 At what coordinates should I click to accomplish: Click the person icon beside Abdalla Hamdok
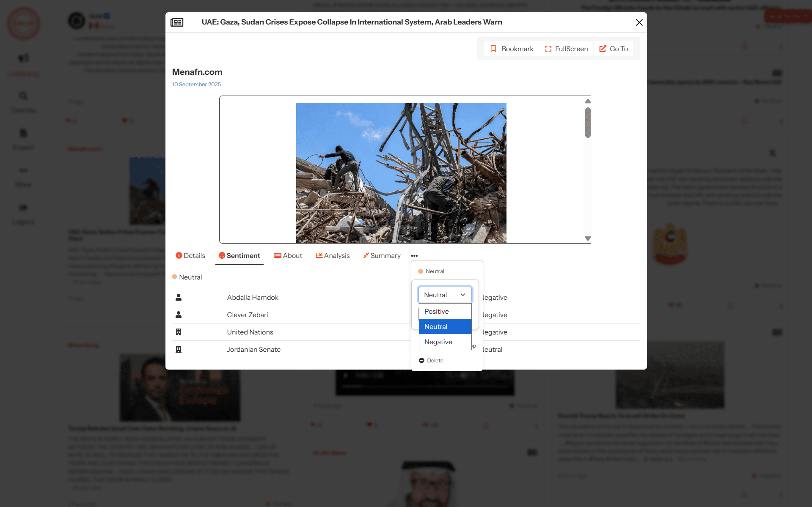click(x=179, y=297)
